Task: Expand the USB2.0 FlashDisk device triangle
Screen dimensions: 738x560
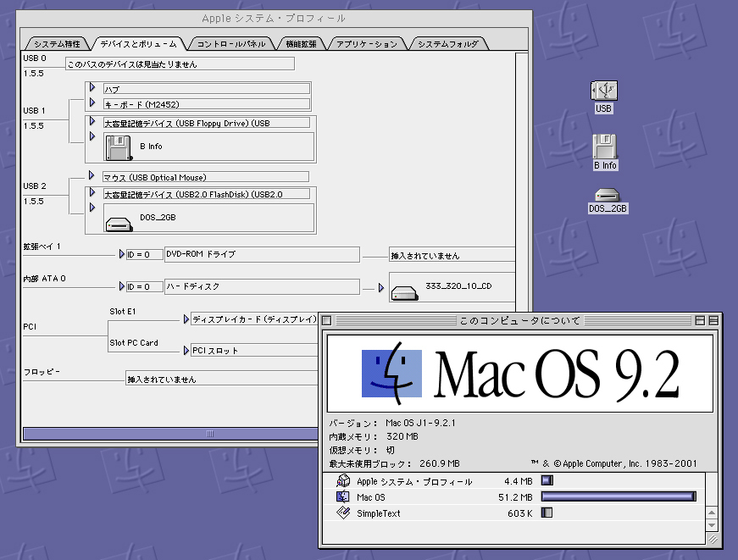Action: click(x=92, y=192)
